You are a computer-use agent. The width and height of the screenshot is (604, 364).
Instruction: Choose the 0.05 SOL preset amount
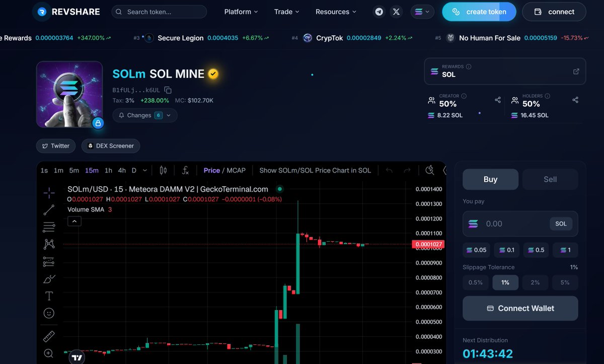(x=476, y=250)
